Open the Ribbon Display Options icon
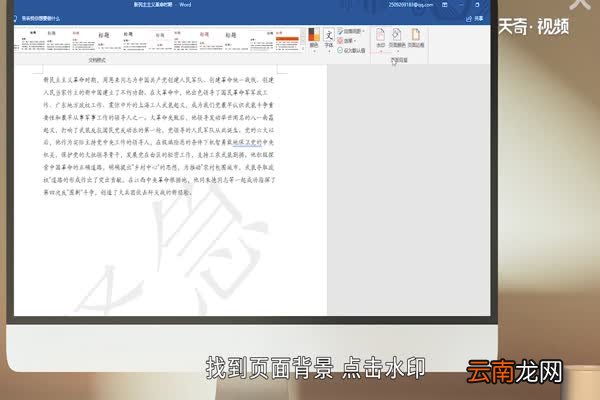Image resolution: width=600 pixels, height=400 pixels. click(445, 5)
